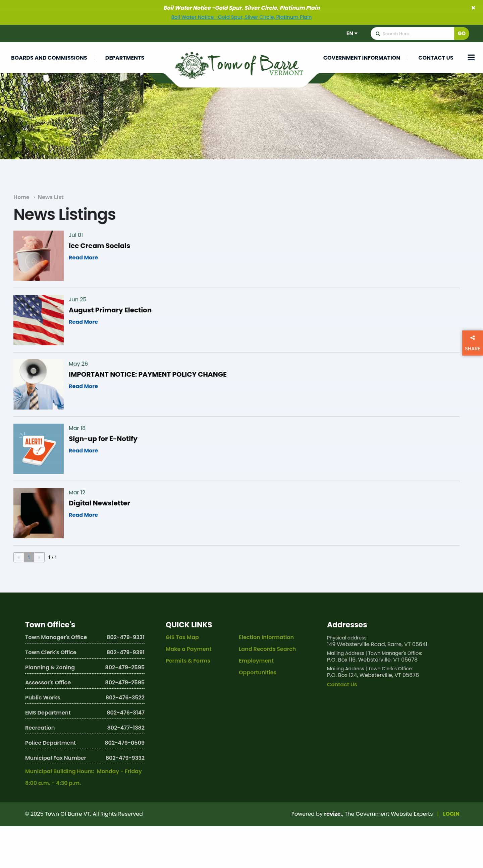This screenshot has height=868, width=483.
Task: Open Government Information menu
Action: coord(361,58)
